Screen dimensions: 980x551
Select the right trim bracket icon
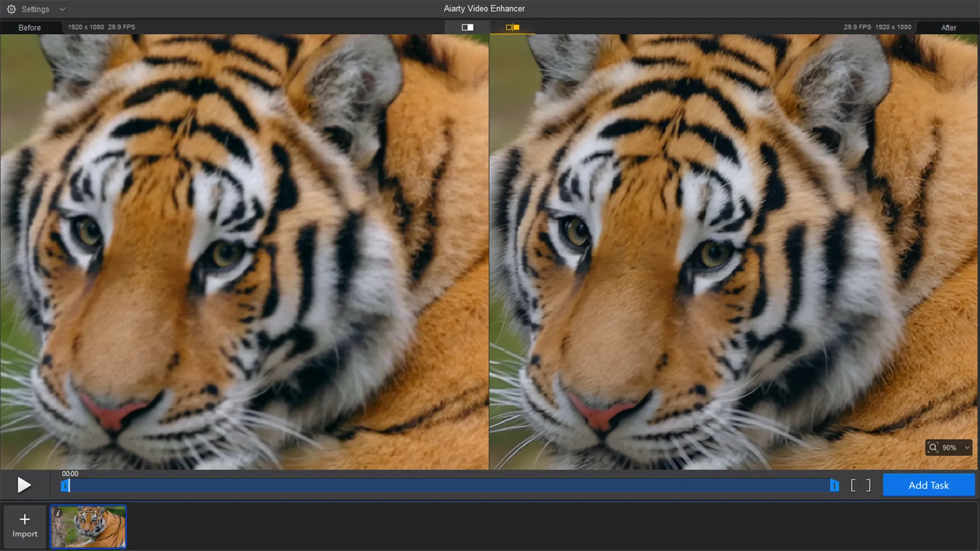pyautogui.click(x=868, y=485)
